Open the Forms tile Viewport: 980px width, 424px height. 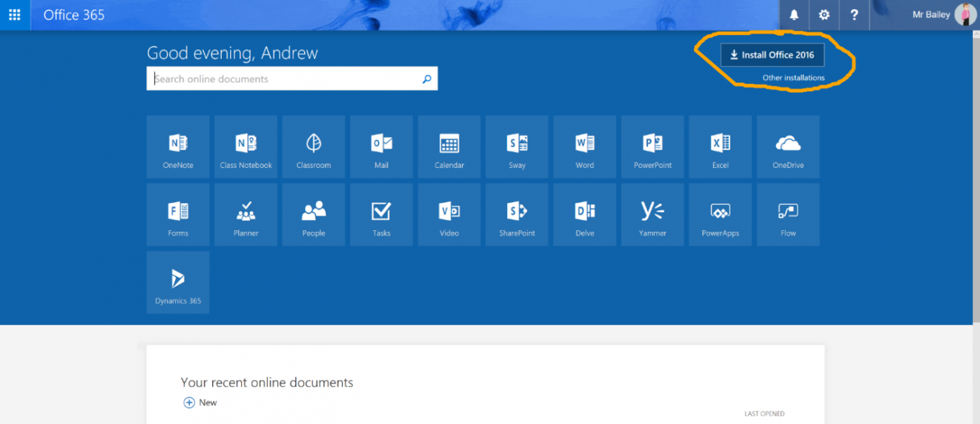pyautogui.click(x=178, y=215)
